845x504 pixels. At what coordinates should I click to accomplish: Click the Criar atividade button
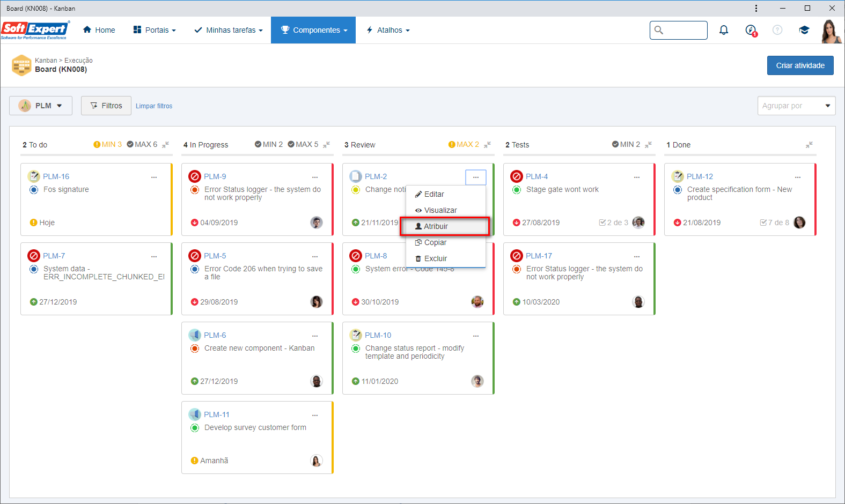[800, 65]
